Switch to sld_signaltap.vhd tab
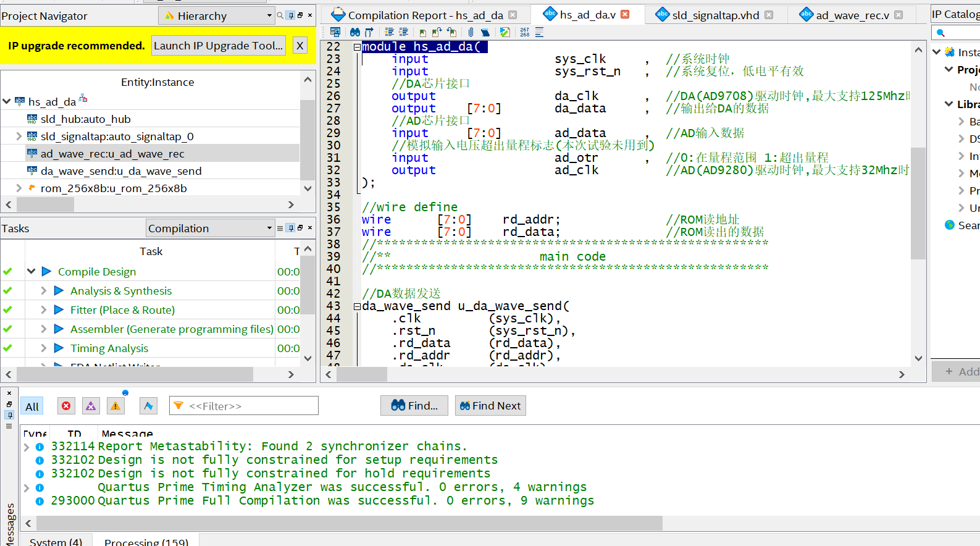Image resolution: width=980 pixels, height=546 pixels. [x=715, y=15]
